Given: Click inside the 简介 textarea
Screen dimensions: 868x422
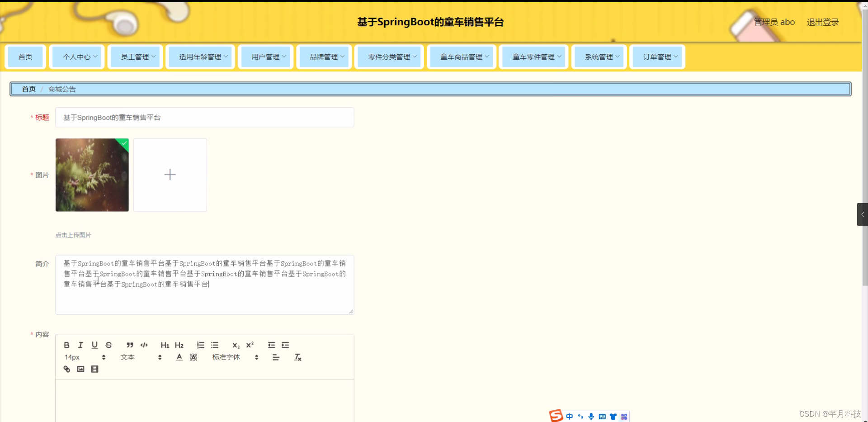Looking at the screenshot, I should click(x=205, y=285).
